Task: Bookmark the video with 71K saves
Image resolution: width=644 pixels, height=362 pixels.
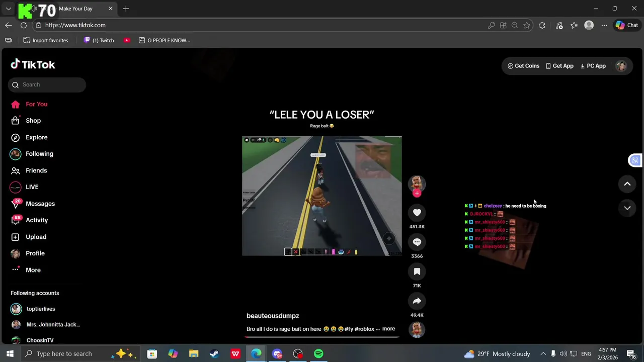Action: 417,272
